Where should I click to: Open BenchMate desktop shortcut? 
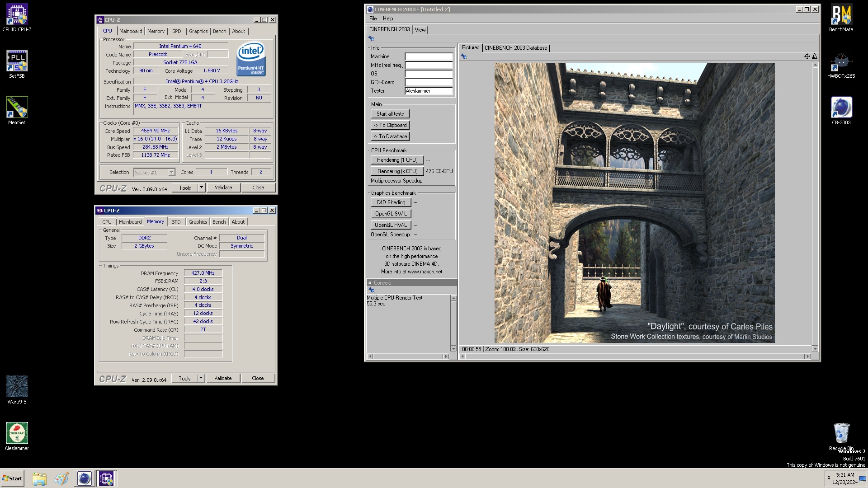tap(841, 18)
